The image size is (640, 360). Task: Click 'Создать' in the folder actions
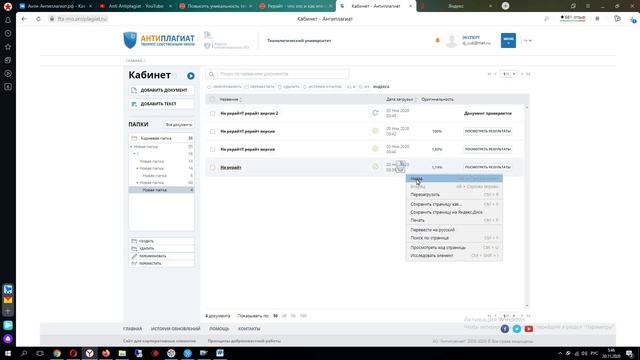tap(161, 241)
